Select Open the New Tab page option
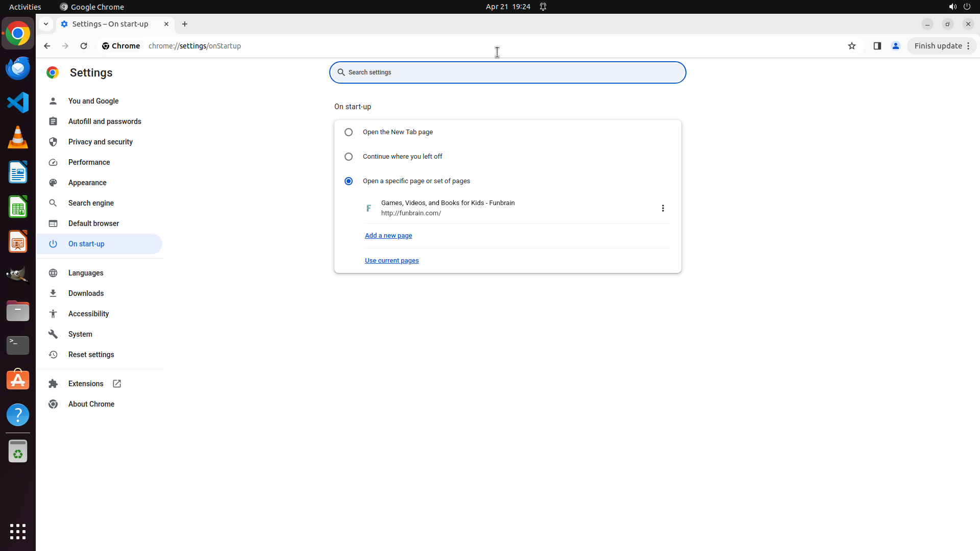This screenshot has height=551, width=980. click(349, 132)
